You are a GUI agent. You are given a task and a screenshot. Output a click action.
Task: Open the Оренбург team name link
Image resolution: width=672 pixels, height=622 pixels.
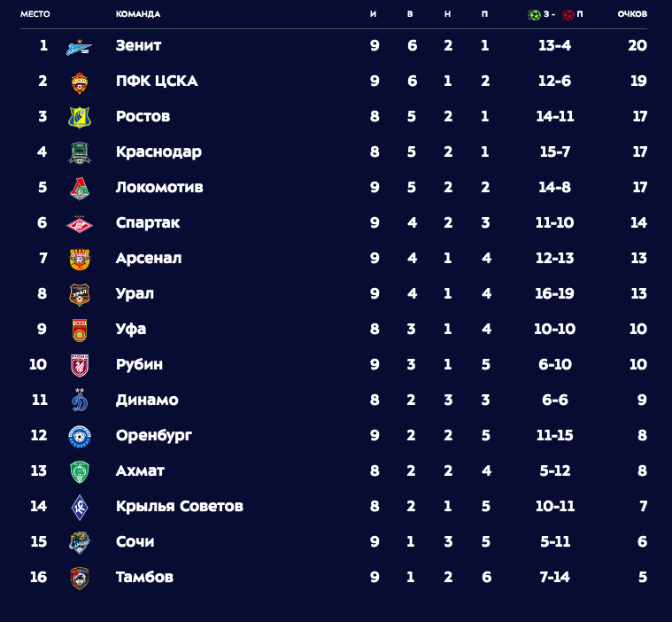[153, 436]
